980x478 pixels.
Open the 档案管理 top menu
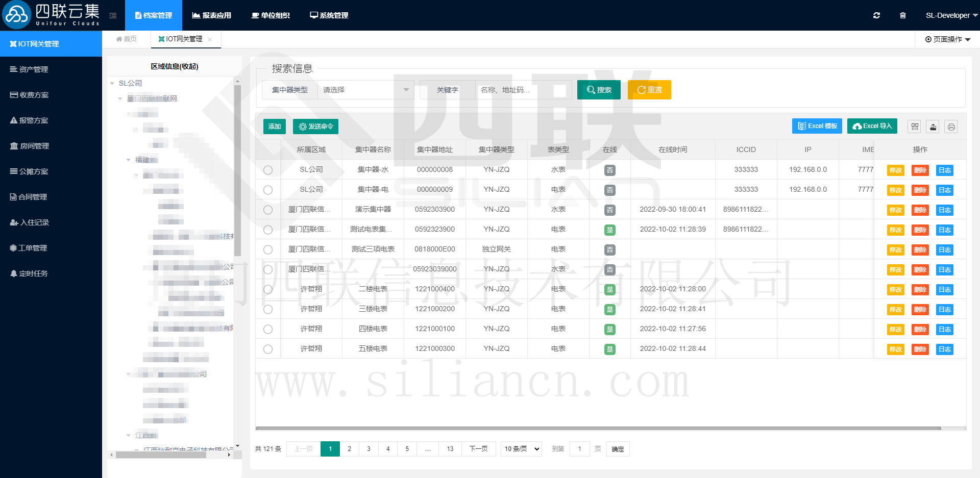154,15
